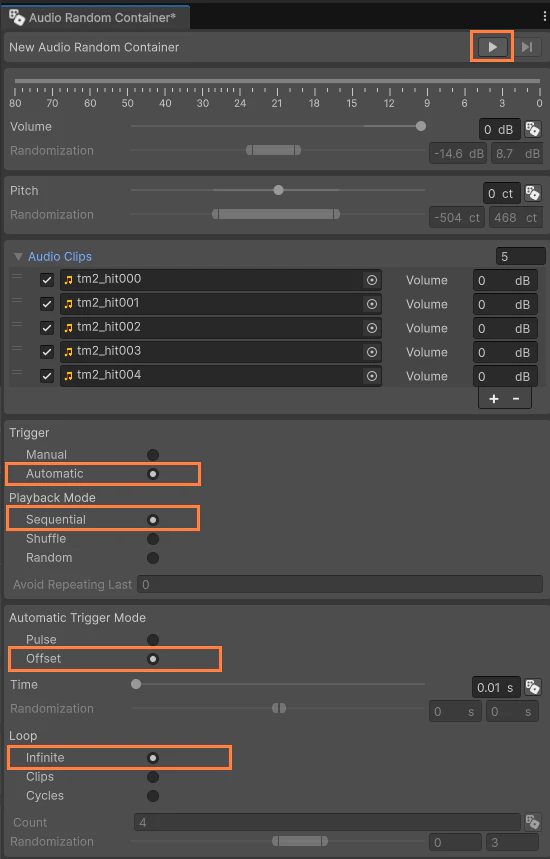Viewport: 550px width, 859px height.
Task: Click the main Volume 0 dB field
Action: [x=500, y=130]
